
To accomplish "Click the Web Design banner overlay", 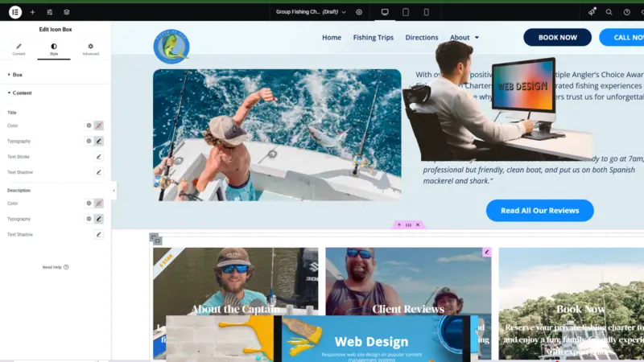I will tap(322, 339).
